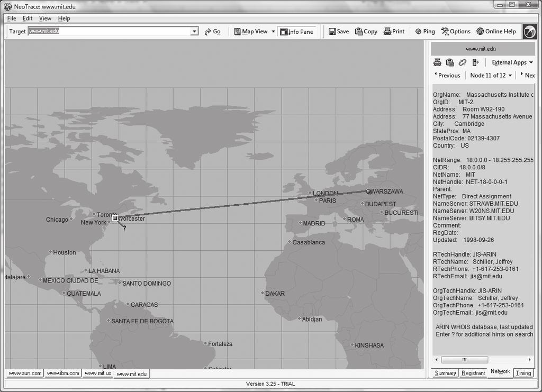Click the export icon beside External Apps
542x392 pixels.
pos(476,62)
